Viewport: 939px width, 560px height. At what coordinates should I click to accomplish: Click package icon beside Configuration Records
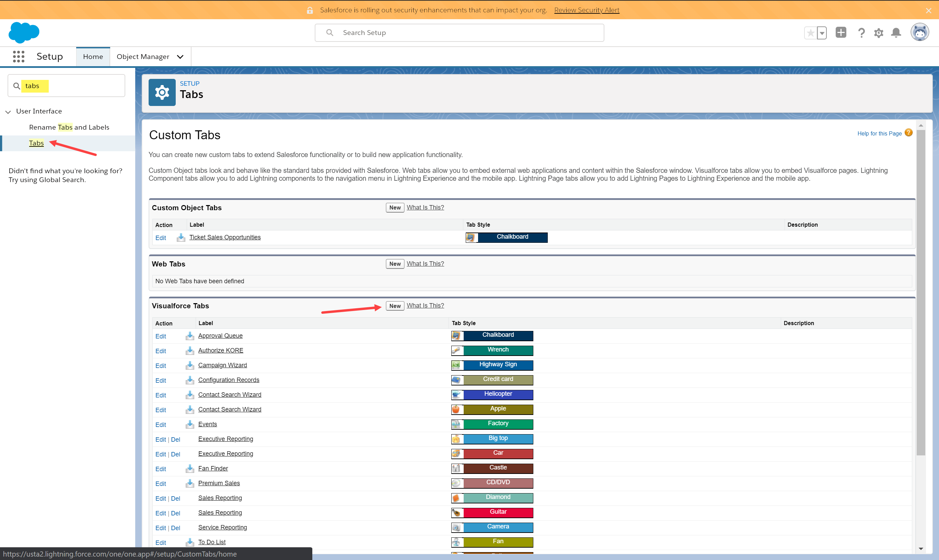(x=189, y=380)
